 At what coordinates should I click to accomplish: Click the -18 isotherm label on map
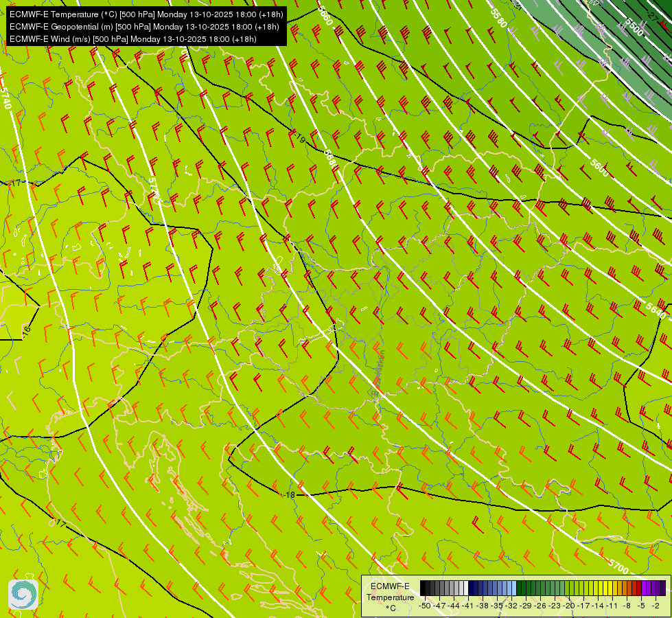coord(290,494)
